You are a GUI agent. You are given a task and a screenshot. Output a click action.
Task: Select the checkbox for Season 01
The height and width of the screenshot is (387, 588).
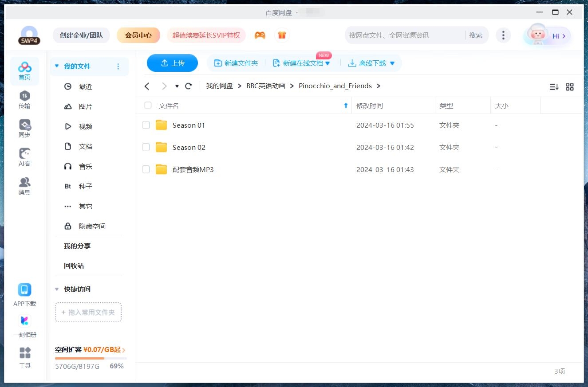(146, 125)
